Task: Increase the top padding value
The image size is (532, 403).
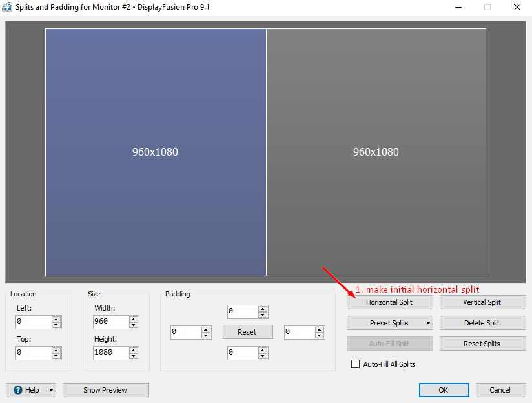Action: (263, 309)
